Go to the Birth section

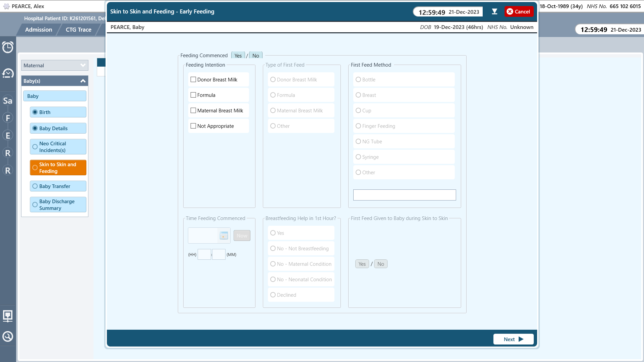coord(58,112)
